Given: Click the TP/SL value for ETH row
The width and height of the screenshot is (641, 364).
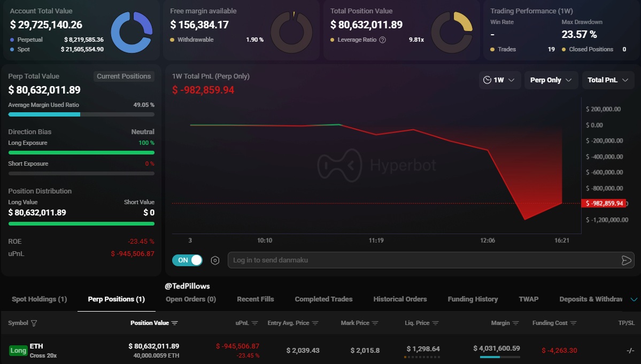Looking at the screenshot, I should click(630, 351).
